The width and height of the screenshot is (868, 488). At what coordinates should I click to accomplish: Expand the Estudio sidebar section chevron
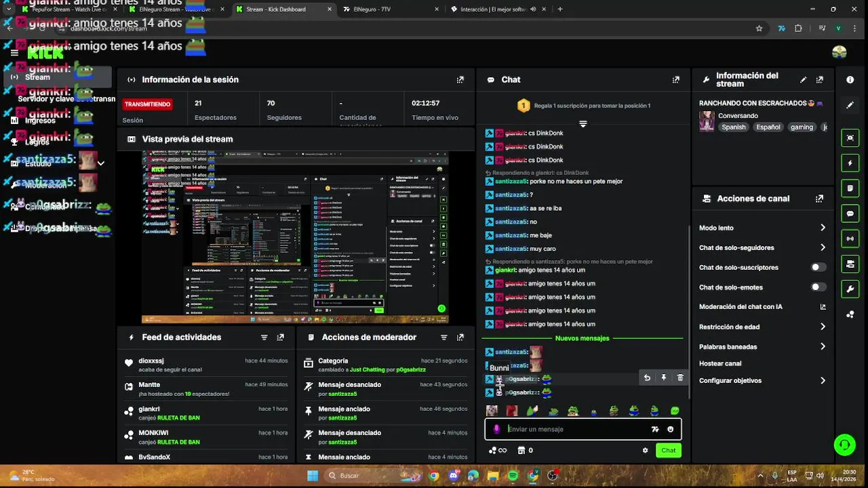pos(101,163)
